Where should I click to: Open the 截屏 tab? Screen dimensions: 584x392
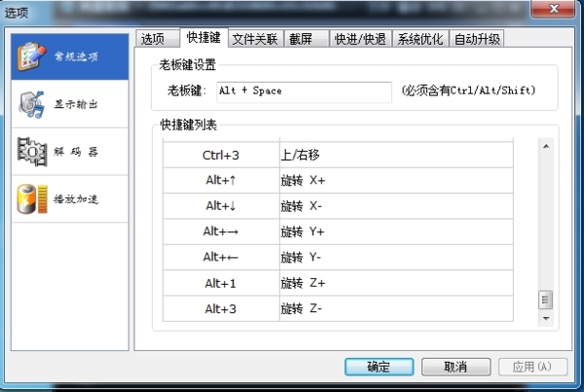pyautogui.click(x=306, y=39)
